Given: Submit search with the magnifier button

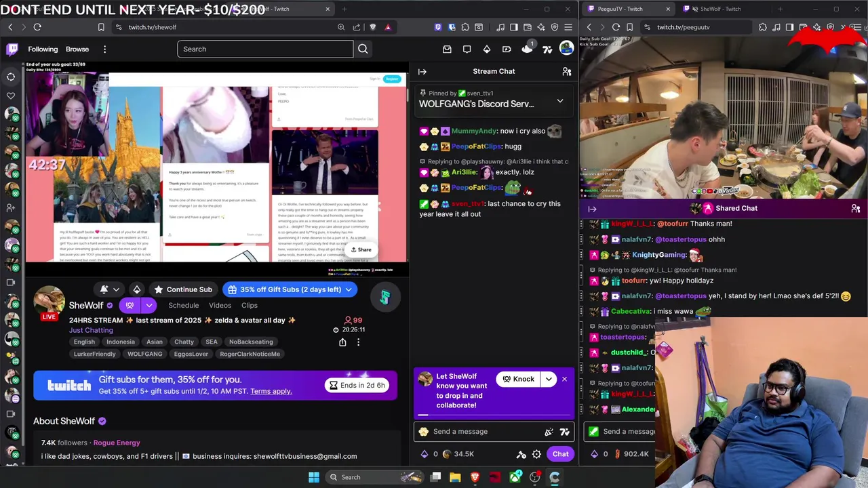Looking at the screenshot, I should click(363, 49).
